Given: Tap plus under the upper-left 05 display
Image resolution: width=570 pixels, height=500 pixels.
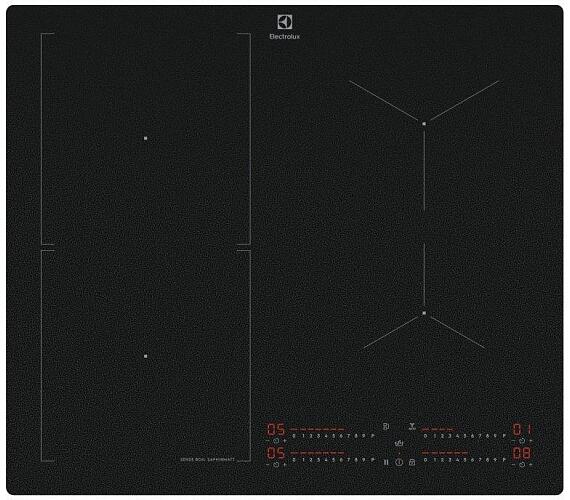Looking at the screenshot, I should coord(285,441).
